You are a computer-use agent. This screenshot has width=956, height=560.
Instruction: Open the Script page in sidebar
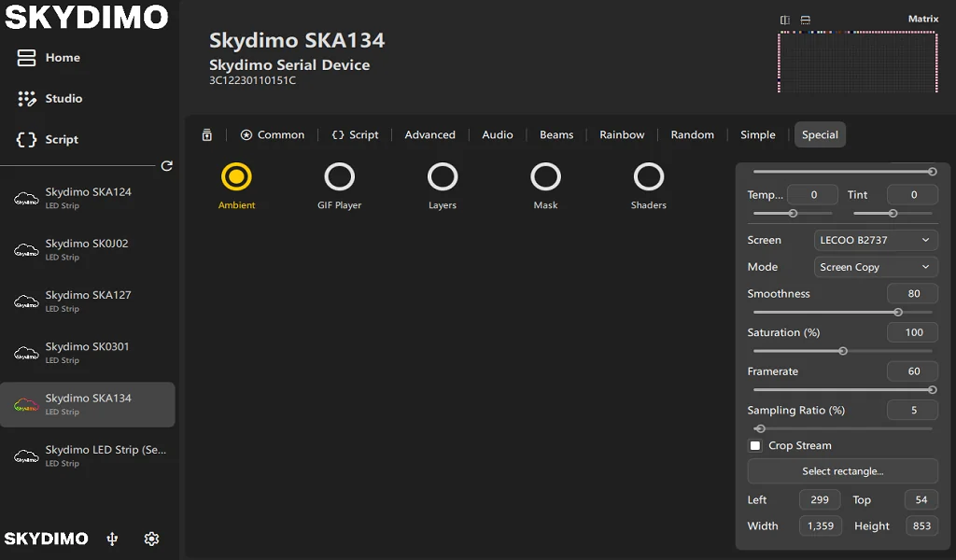pyautogui.click(x=49, y=140)
